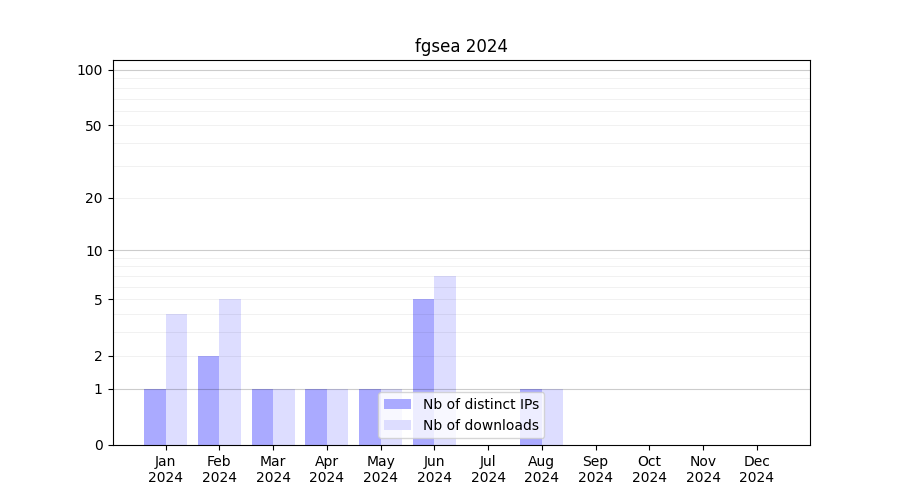Select the "Nb of distinct IPs" legend label
The height and width of the screenshot is (500, 900).
pos(480,404)
